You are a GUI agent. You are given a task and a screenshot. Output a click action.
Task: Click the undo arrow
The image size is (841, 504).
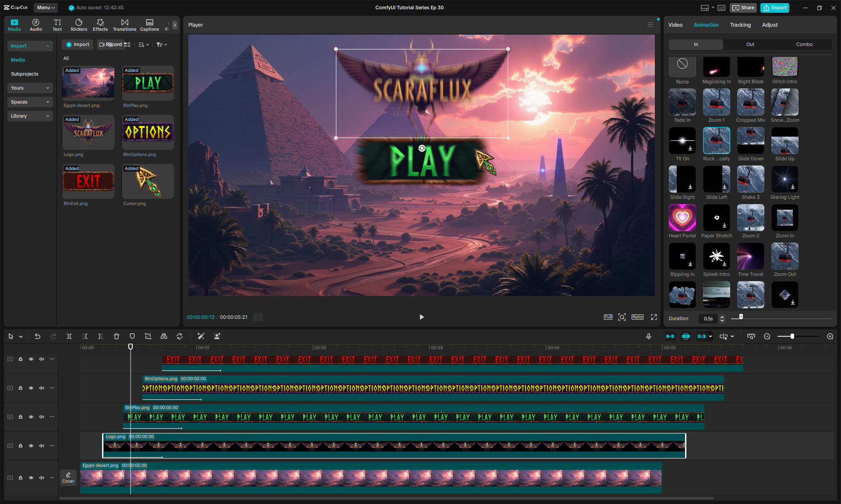tap(38, 336)
